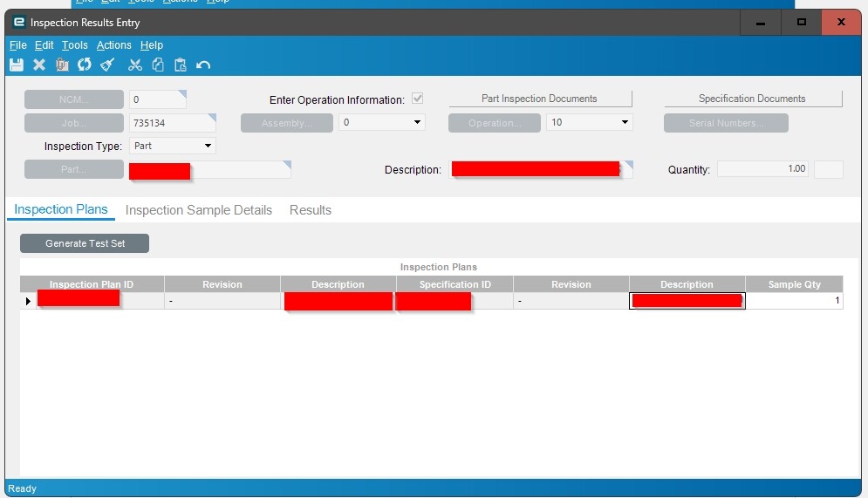The width and height of the screenshot is (868, 498).
Task: Click the NCM number field showing 0
Action: click(x=157, y=99)
